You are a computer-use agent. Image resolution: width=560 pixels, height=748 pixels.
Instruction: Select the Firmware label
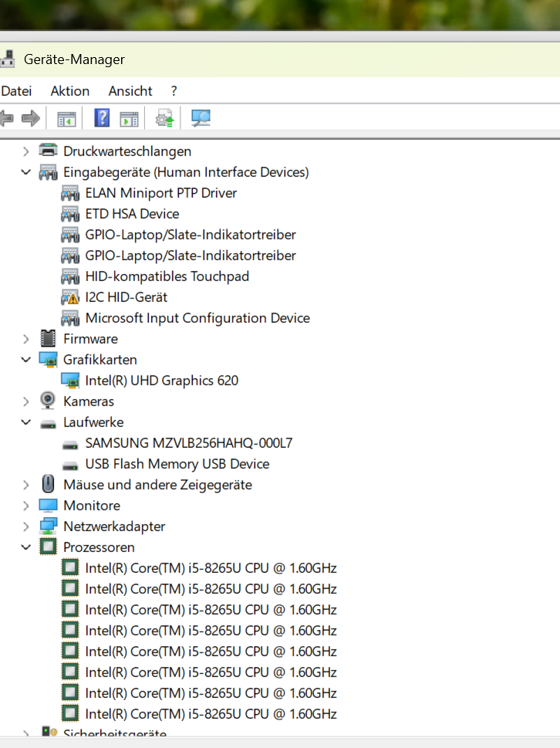[x=90, y=339]
